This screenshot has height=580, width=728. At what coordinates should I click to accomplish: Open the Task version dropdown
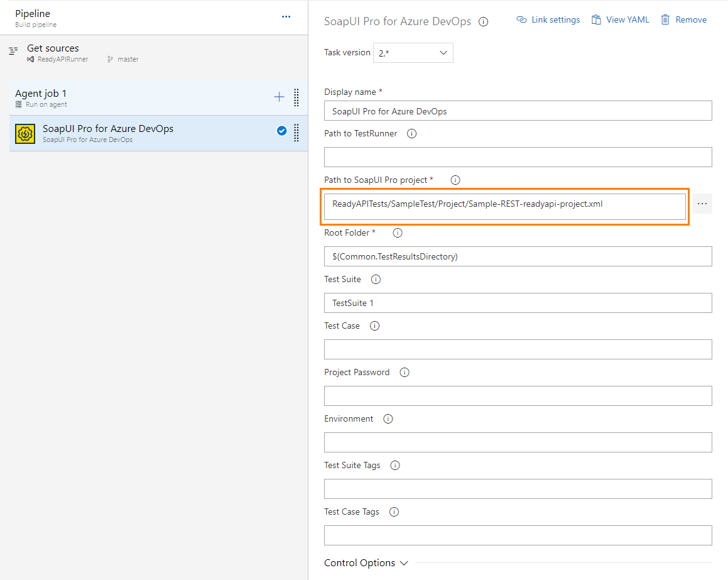point(413,53)
